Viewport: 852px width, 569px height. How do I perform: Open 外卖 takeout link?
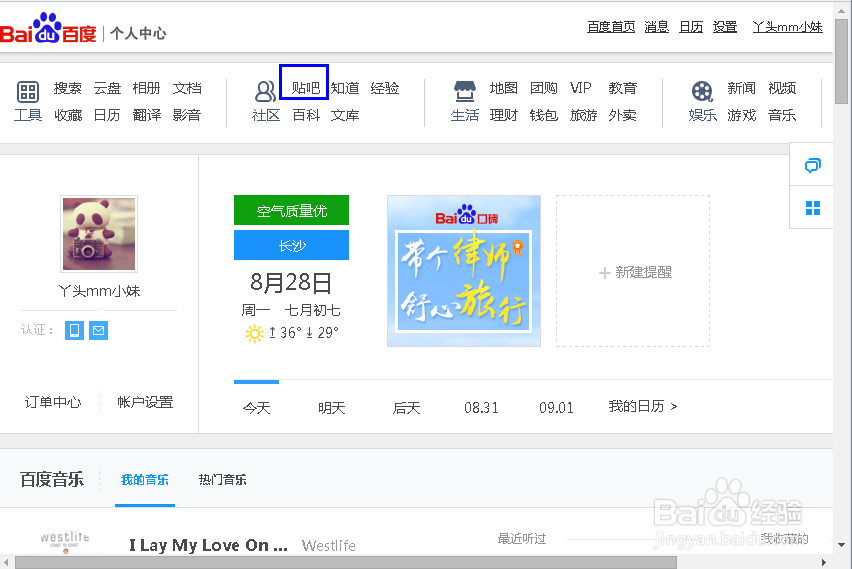pyautogui.click(x=623, y=115)
